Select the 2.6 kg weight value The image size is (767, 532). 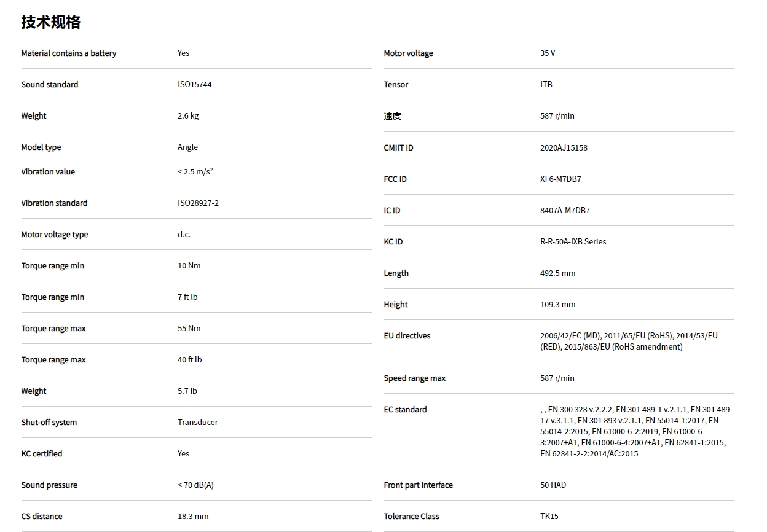point(188,116)
